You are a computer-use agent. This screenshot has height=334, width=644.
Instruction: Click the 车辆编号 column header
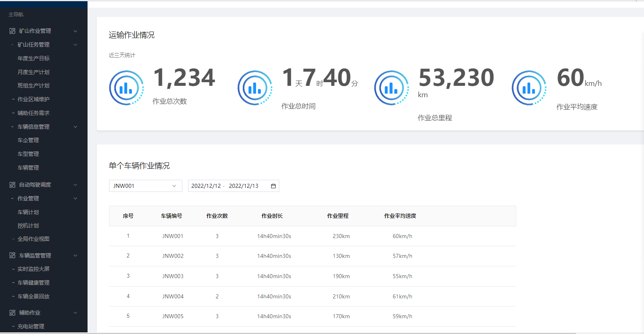click(x=171, y=216)
